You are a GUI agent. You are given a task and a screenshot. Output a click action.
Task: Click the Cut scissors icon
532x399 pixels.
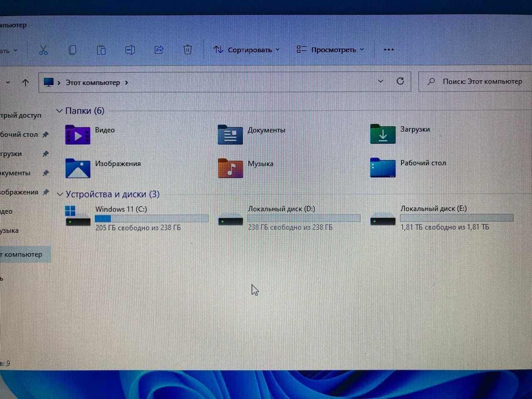[x=43, y=50]
